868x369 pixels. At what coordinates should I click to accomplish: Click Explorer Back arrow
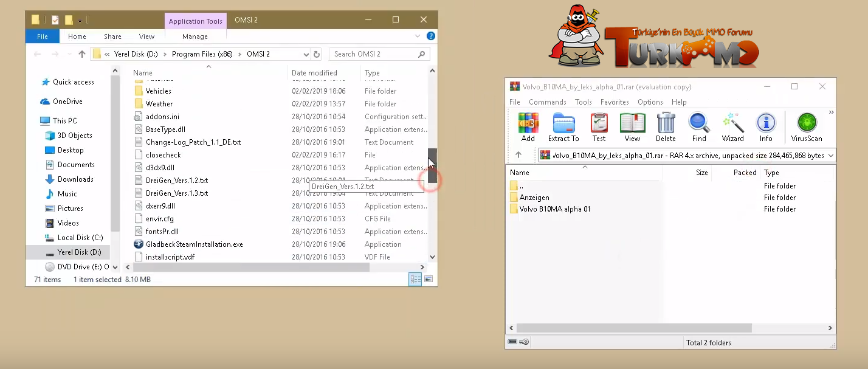[x=38, y=54]
